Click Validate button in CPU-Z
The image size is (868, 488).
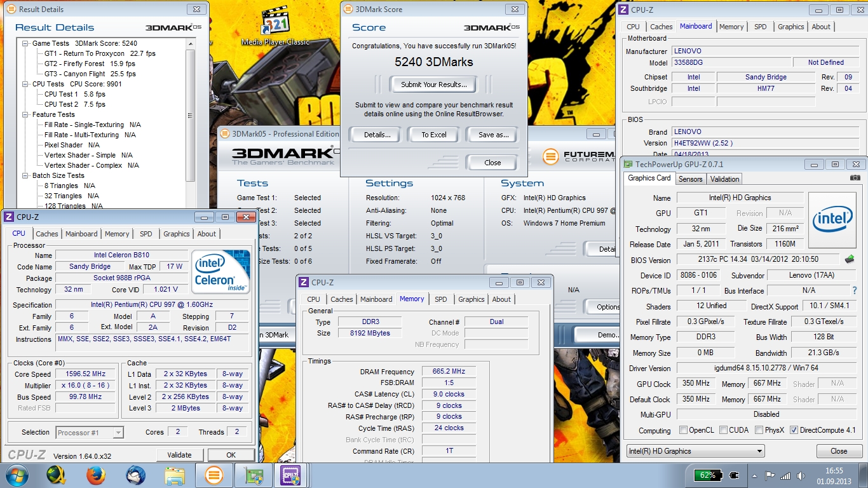(x=179, y=455)
